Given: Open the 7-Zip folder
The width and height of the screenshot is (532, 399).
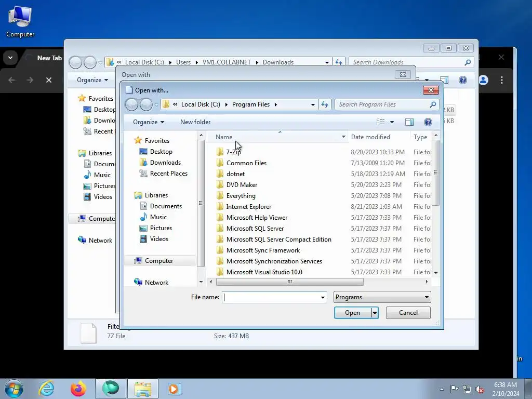Looking at the screenshot, I should (x=233, y=152).
